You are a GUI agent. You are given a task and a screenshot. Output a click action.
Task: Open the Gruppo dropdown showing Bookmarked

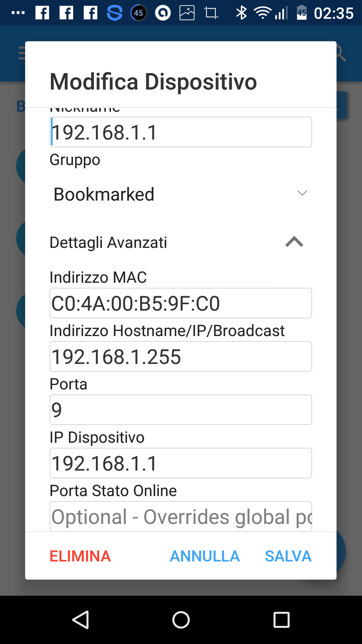click(x=181, y=194)
